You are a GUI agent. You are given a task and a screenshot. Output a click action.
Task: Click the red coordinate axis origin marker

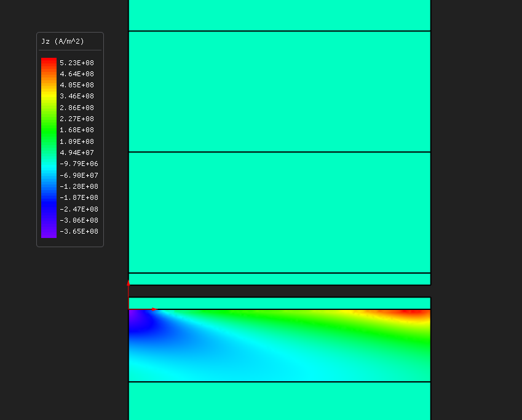[x=129, y=309]
